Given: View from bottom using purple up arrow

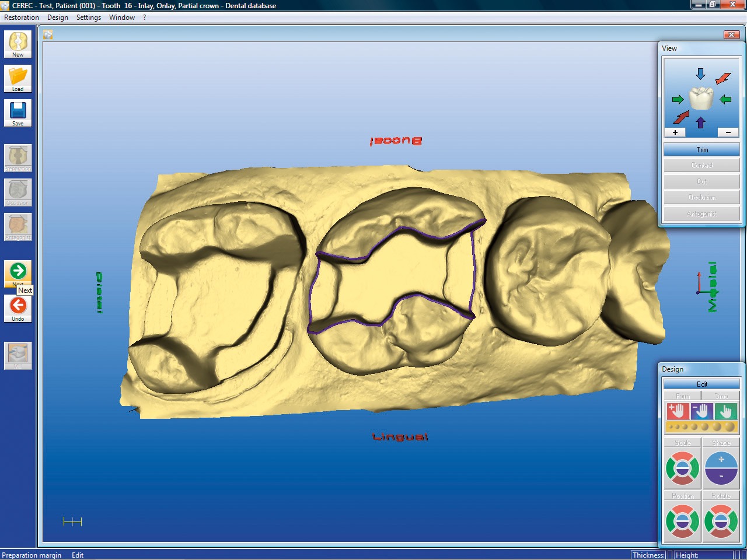Looking at the screenshot, I should 700,123.
